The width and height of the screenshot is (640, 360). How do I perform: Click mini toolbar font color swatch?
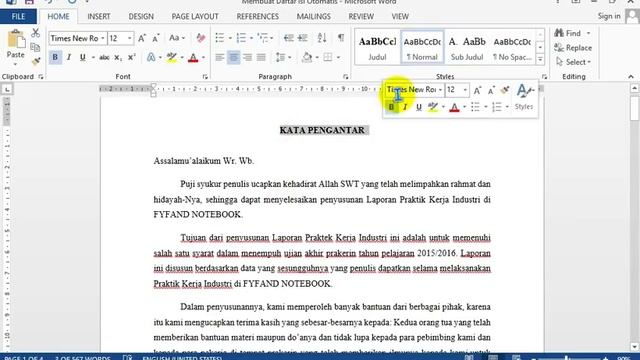(454, 107)
